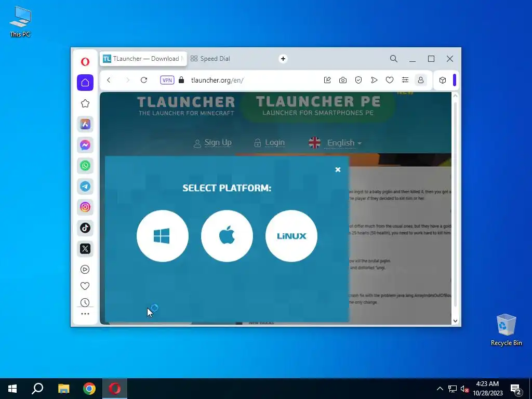
Task: Open taskbar search magnifier
Action: [x=37, y=389]
